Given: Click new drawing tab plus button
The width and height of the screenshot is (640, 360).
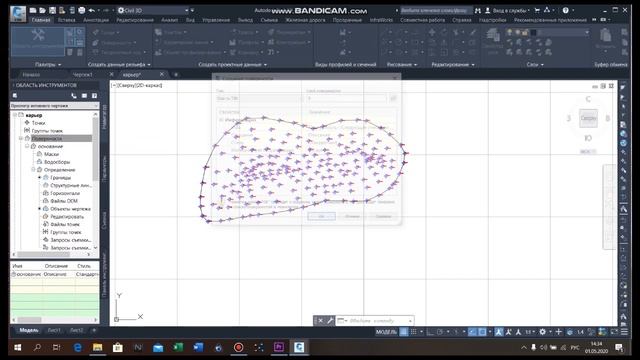Looking at the screenshot, I should [176, 75].
